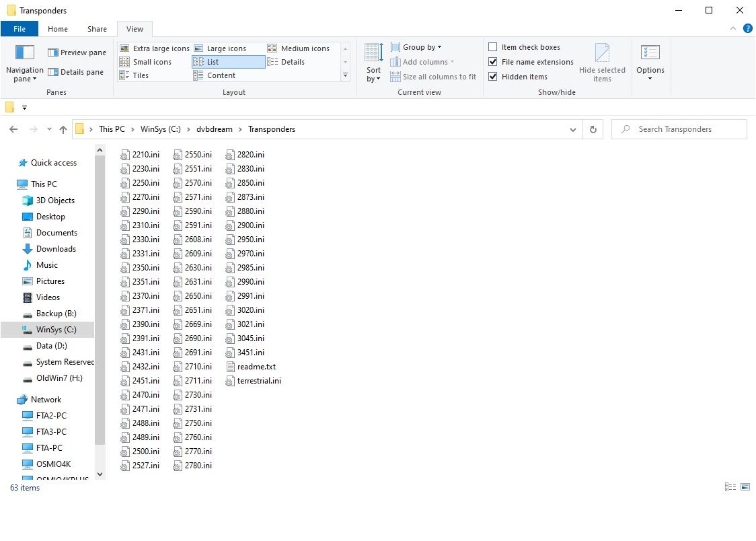Open the Options icon in ribbon

pos(650,53)
